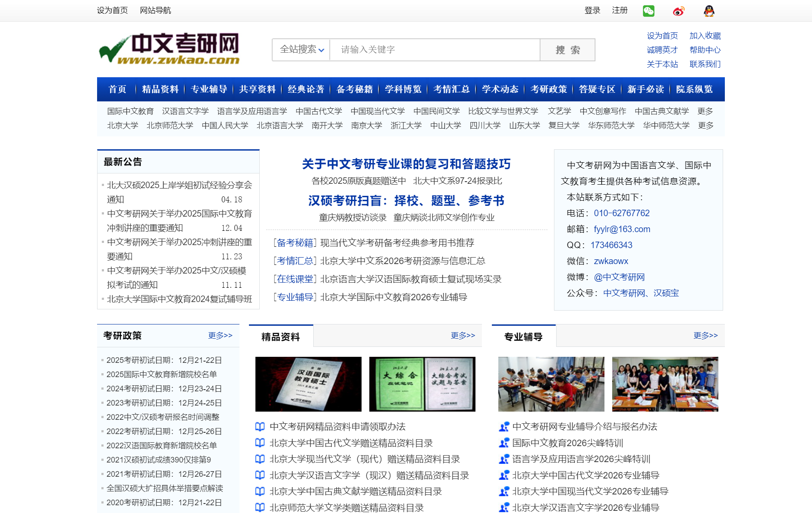The width and height of the screenshot is (812, 513).
Task: Open the QQ penguin icon
Action: pos(709,11)
